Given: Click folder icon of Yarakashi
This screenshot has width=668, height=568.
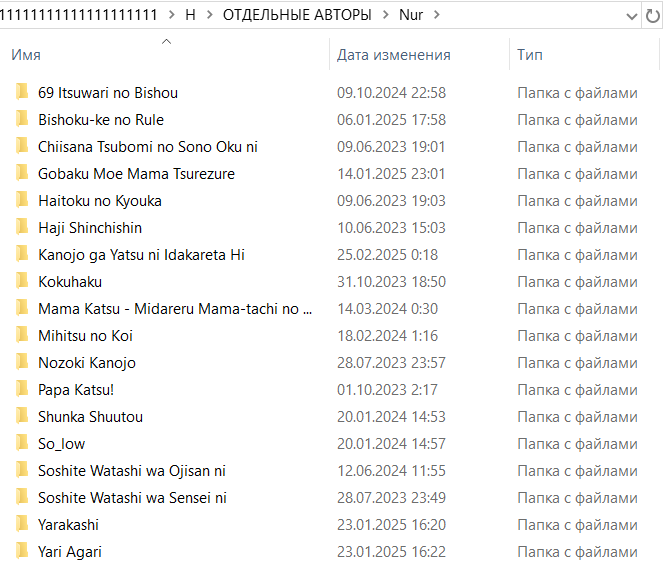Looking at the screenshot, I should click(x=22, y=524).
